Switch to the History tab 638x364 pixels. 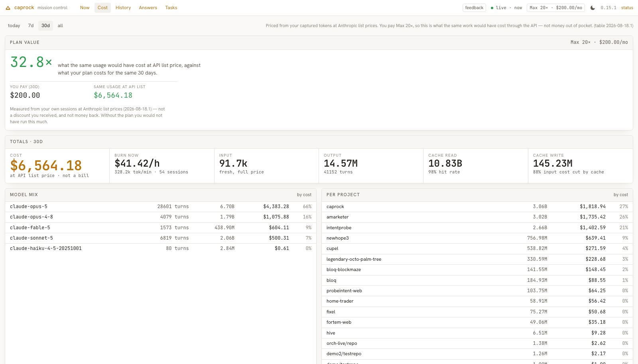point(123,8)
